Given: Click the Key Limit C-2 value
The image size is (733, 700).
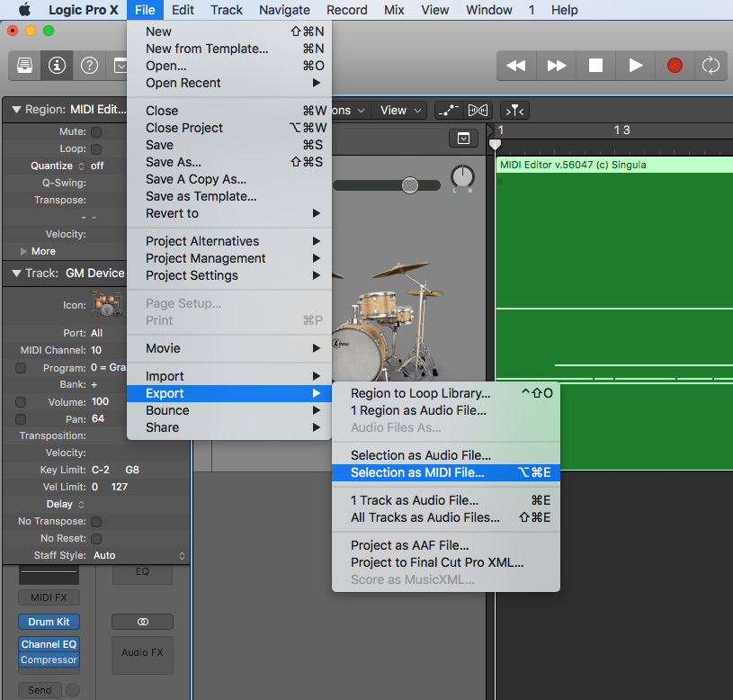Looking at the screenshot, I should (x=101, y=470).
